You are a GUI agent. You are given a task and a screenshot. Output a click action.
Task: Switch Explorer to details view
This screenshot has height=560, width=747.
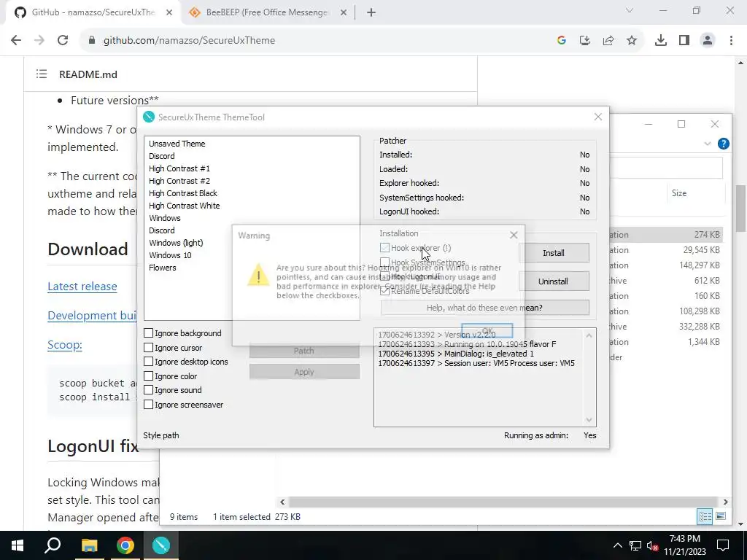point(705,516)
